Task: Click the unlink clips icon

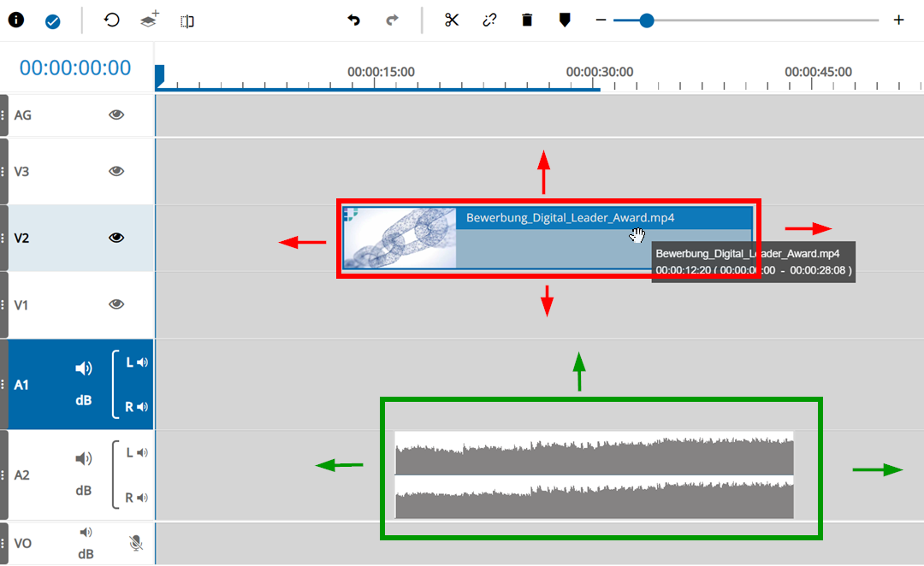Action: click(x=489, y=20)
